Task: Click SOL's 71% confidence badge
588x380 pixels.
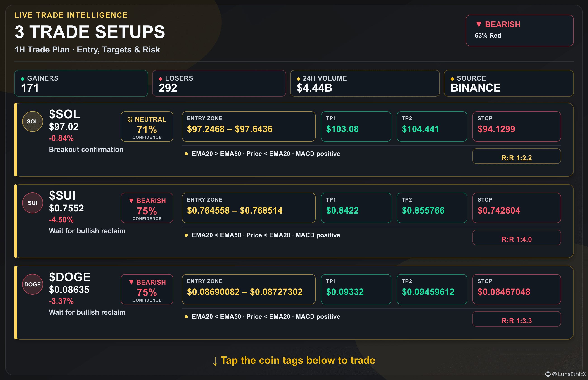Action: (x=147, y=126)
